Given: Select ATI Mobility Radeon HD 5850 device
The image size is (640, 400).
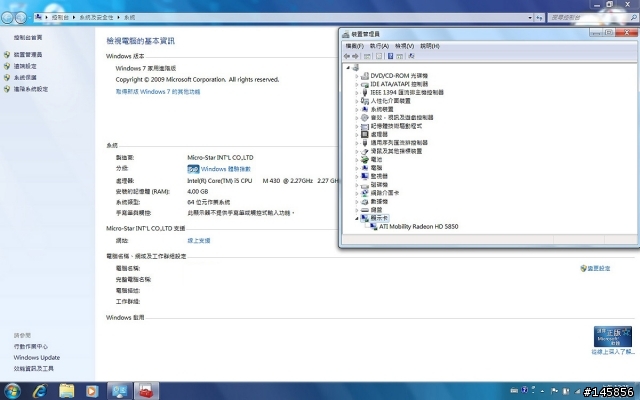Looking at the screenshot, I should pos(418,227).
